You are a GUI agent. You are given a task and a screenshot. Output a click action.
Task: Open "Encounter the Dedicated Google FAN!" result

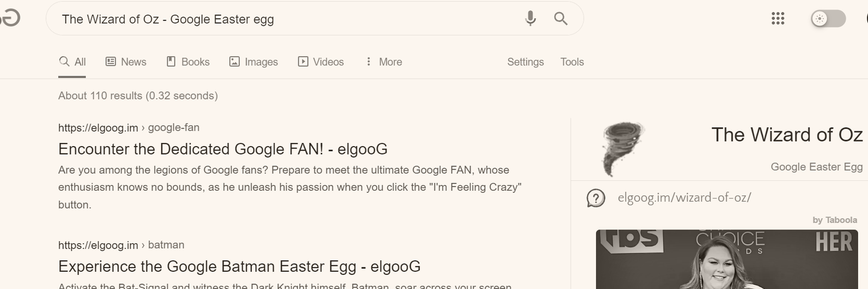[223, 149]
